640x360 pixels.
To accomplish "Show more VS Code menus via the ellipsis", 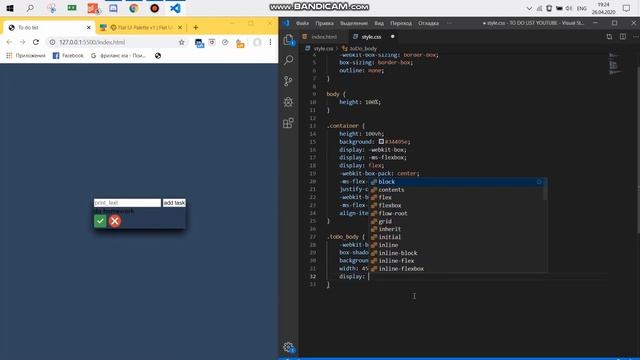I will (449, 23).
